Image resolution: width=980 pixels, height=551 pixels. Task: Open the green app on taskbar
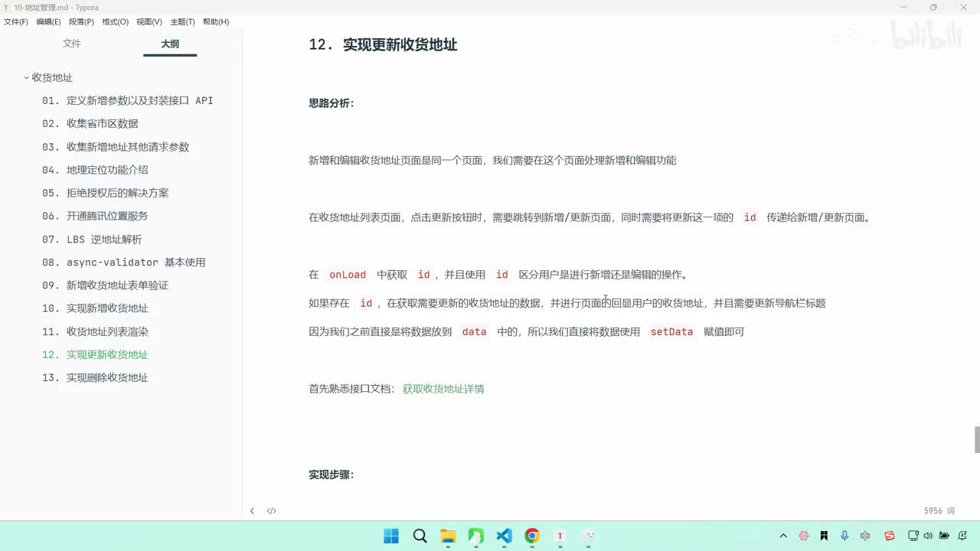click(475, 536)
